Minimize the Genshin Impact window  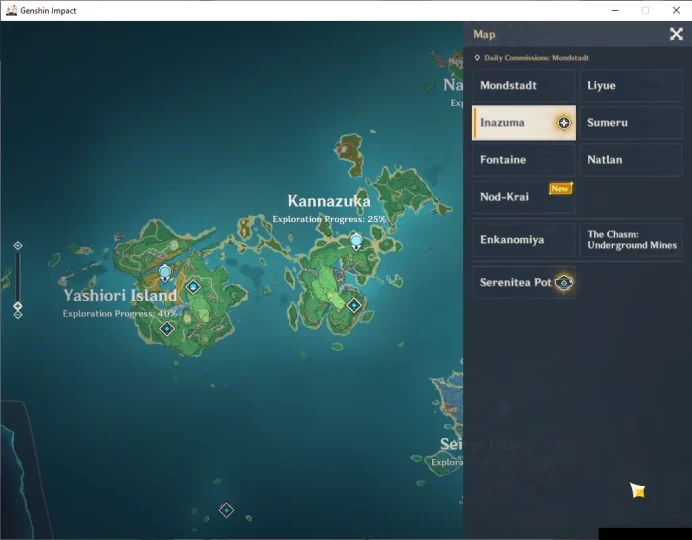tap(615, 10)
